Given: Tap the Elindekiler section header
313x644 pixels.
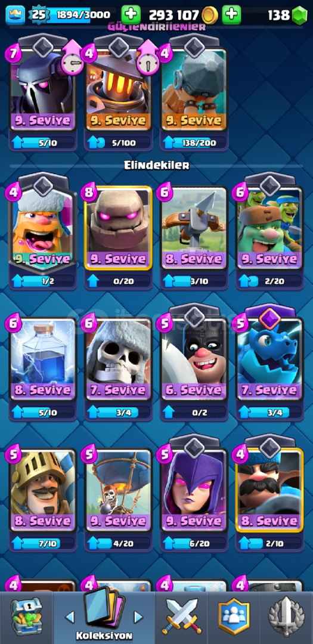Looking at the screenshot, I should (x=156, y=165).
